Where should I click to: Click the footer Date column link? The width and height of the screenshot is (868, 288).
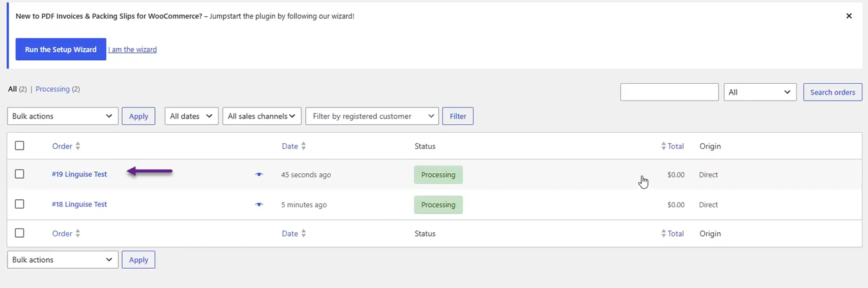(x=290, y=234)
